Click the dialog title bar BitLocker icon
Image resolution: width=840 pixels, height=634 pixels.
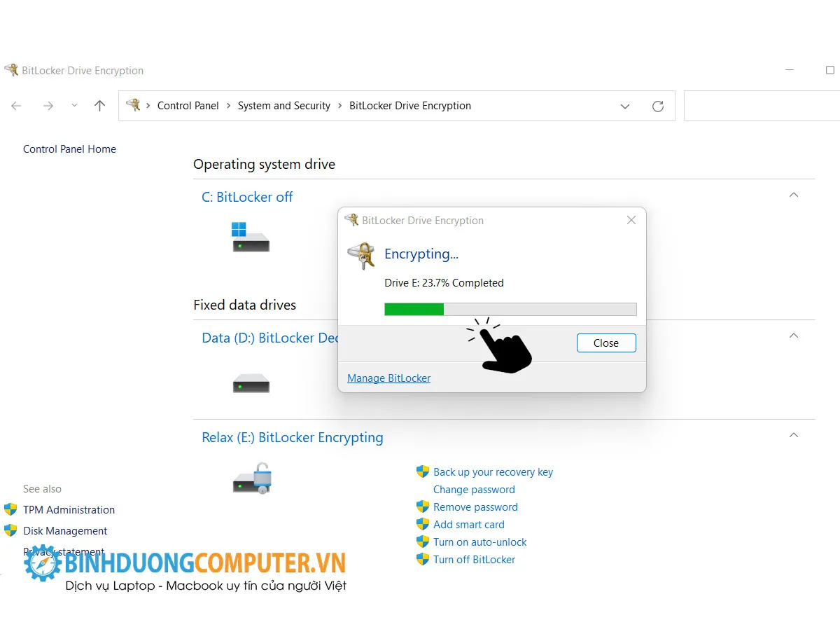pos(351,220)
